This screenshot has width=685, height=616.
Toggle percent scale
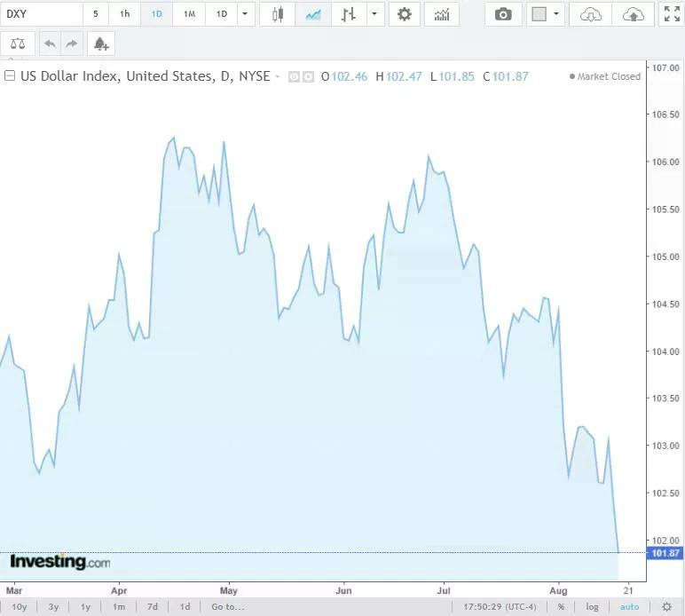point(562,607)
